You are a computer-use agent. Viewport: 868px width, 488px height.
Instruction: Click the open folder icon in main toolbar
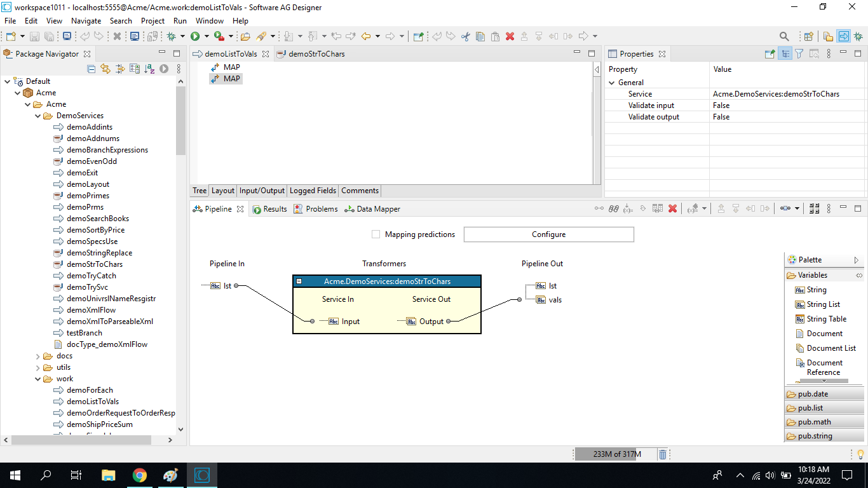click(245, 36)
